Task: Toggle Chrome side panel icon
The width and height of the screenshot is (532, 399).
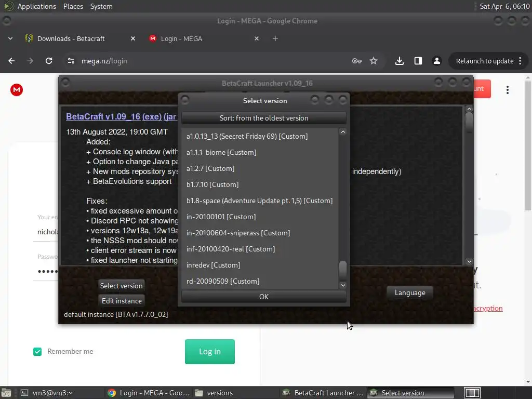Action: pos(418,61)
